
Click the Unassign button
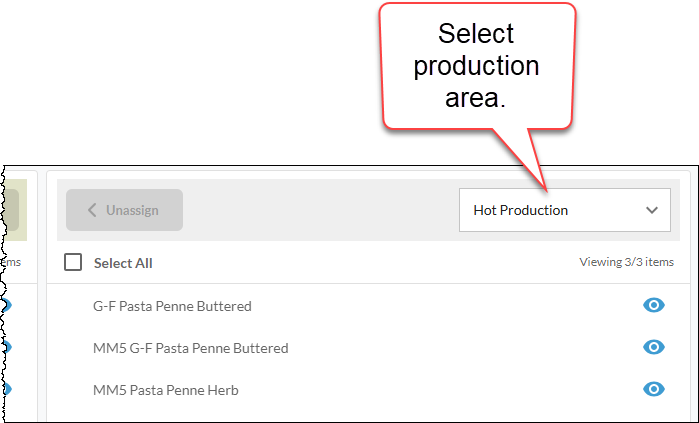(x=124, y=210)
